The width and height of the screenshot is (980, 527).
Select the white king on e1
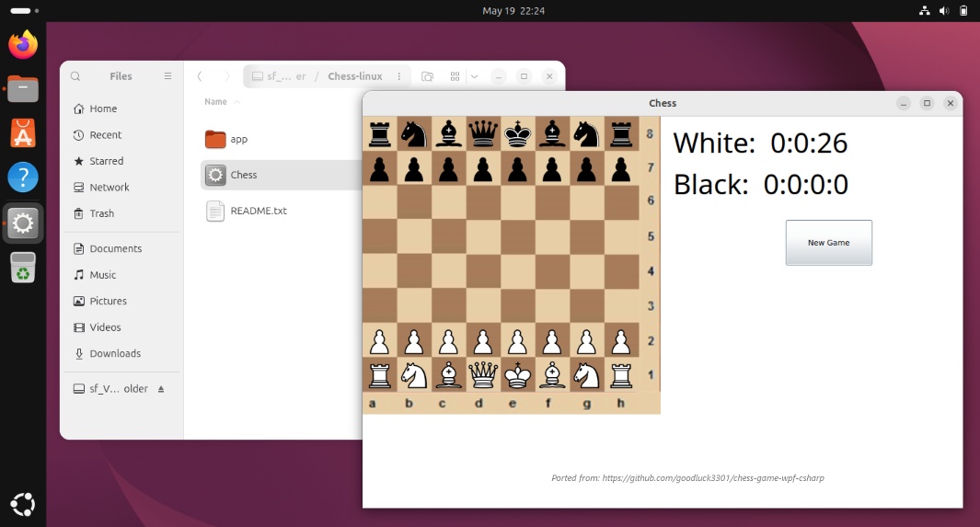(517, 374)
